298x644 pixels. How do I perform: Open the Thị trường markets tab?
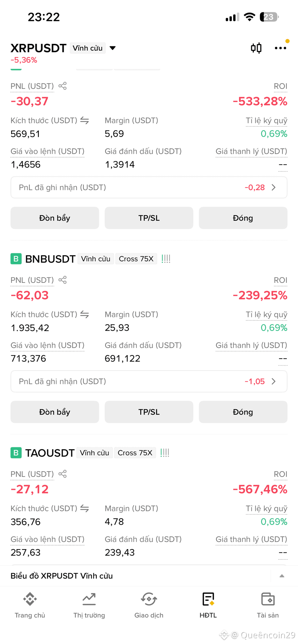tap(89, 606)
